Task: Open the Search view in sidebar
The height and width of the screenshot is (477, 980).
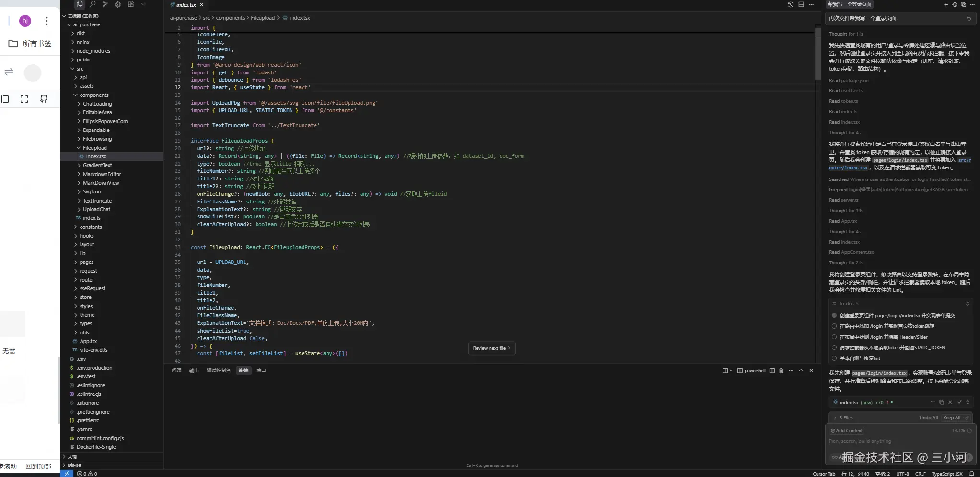Action: click(x=93, y=4)
